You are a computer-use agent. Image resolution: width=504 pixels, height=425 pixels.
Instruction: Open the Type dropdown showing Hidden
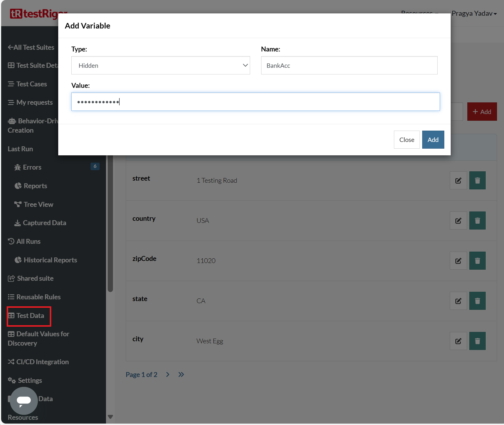click(160, 65)
